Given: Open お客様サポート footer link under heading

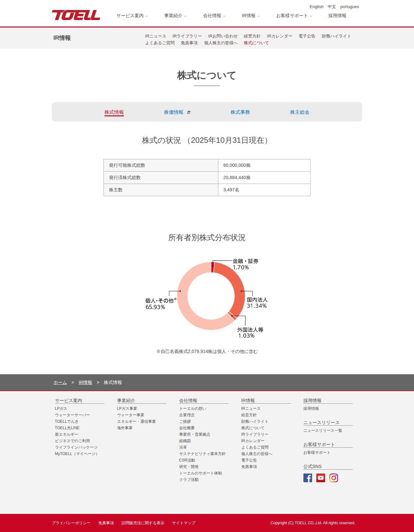Looking at the screenshot, I should [x=317, y=452].
